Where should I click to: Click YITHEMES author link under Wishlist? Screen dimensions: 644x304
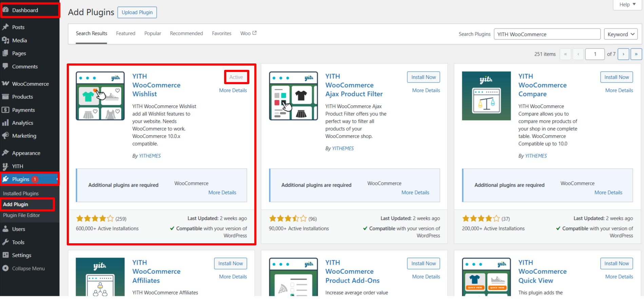(x=150, y=156)
